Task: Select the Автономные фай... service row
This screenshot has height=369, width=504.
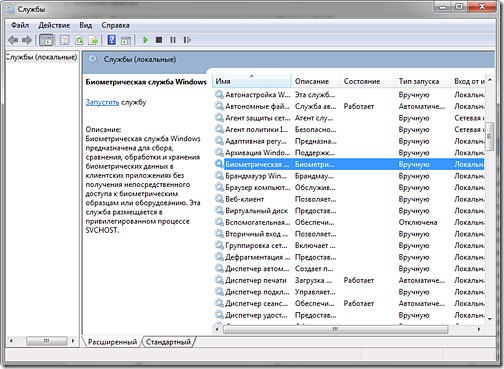Action: [349, 106]
